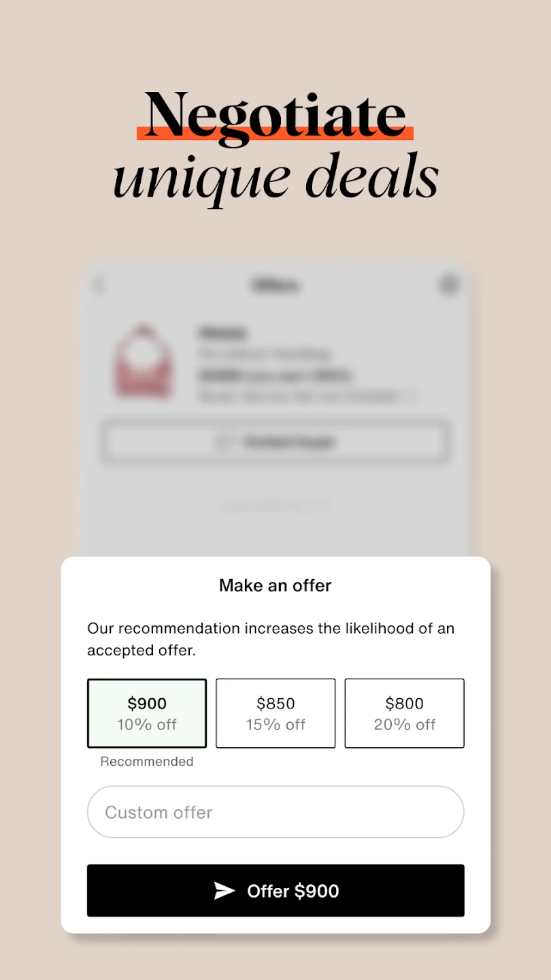The width and height of the screenshot is (551, 980).
Task: Open the pink handbag product thumbnail
Action: [143, 361]
